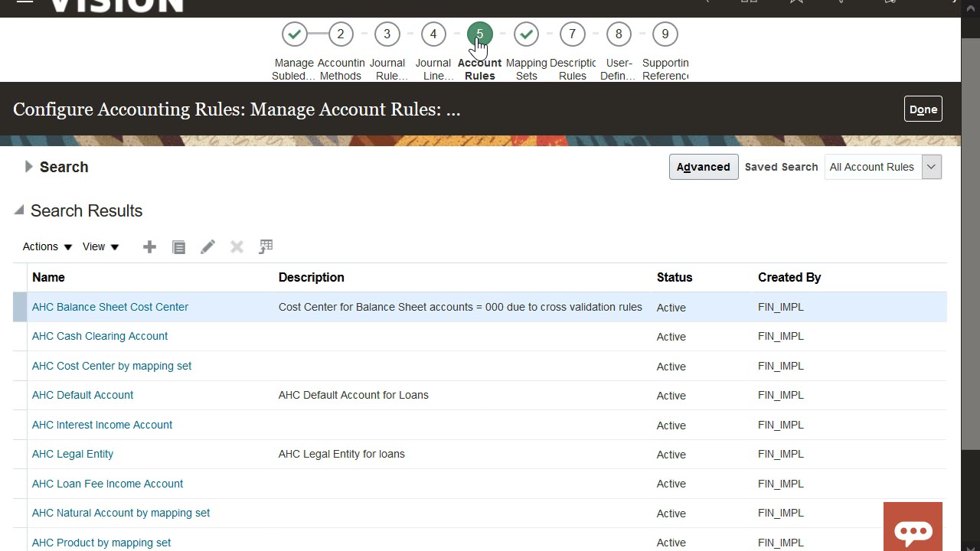Go to step 8 User-Defined

(619, 34)
